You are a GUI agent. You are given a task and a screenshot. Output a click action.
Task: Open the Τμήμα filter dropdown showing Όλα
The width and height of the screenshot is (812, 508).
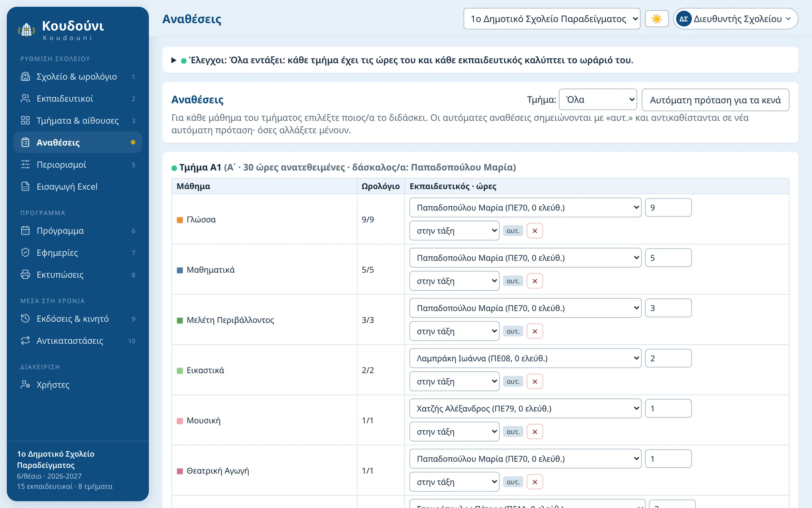click(x=598, y=100)
